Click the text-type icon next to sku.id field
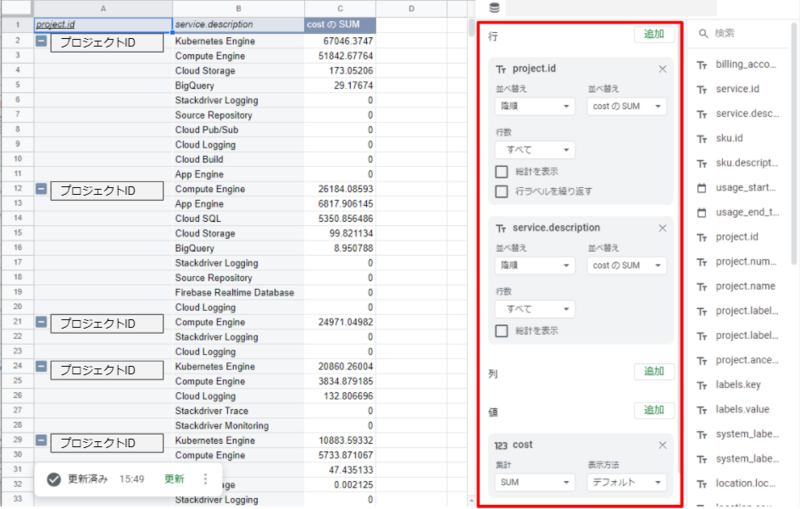The height and width of the screenshot is (509, 800). [x=702, y=139]
